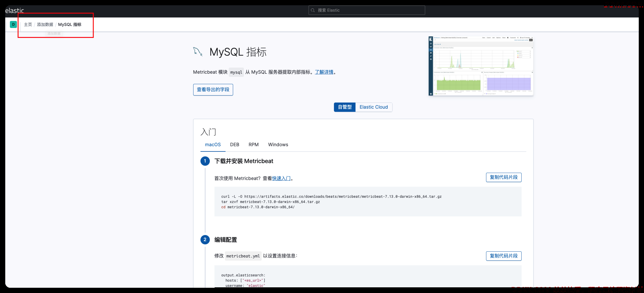Focus the 搜索 Elastic search field
644x293 pixels.
coord(366,10)
